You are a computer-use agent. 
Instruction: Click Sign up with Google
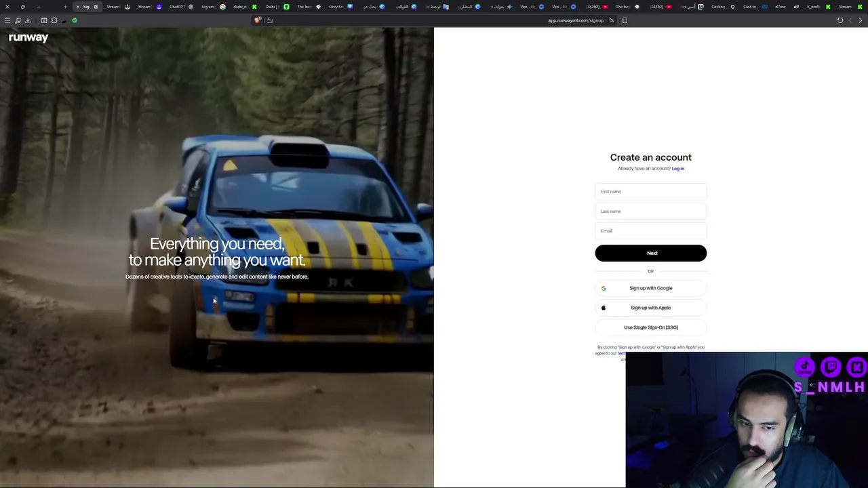651,288
